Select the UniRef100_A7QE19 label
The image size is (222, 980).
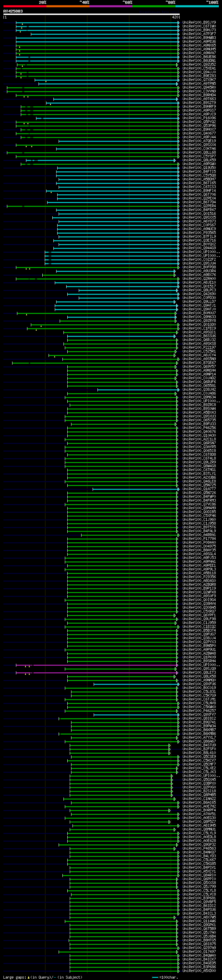pos(199,141)
